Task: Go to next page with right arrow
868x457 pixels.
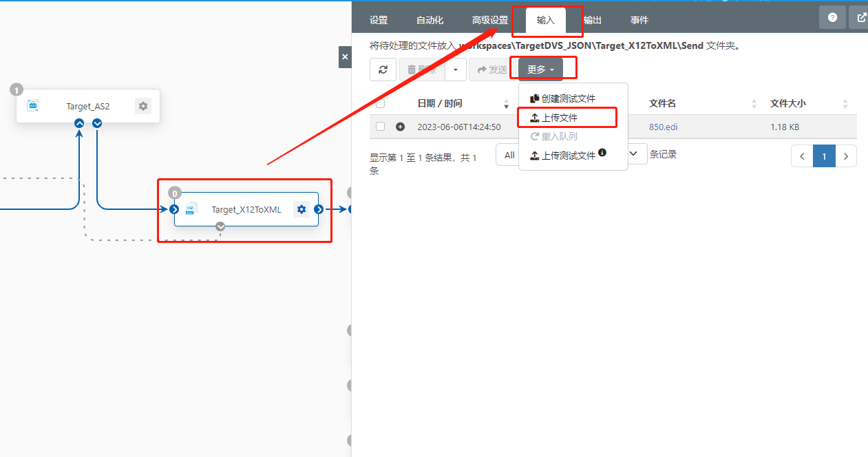Action: [x=846, y=156]
